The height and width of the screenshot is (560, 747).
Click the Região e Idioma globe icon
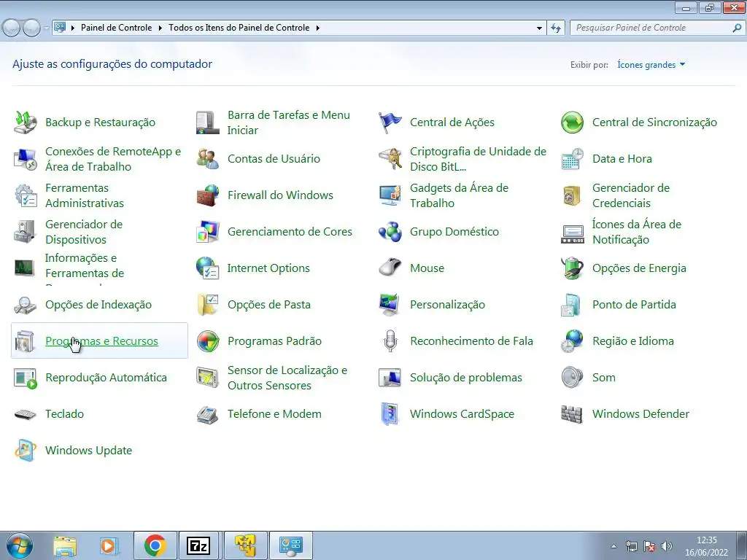572,341
